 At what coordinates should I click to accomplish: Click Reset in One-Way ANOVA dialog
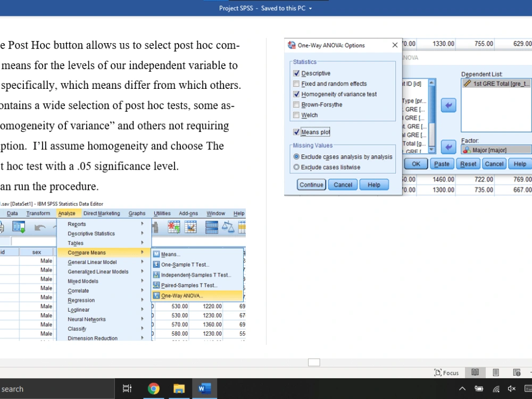pos(468,164)
